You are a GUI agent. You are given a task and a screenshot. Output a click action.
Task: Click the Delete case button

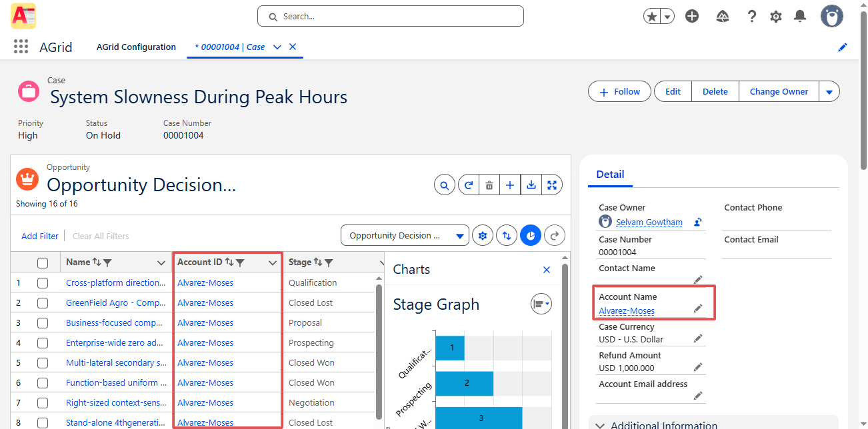(715, 92)
